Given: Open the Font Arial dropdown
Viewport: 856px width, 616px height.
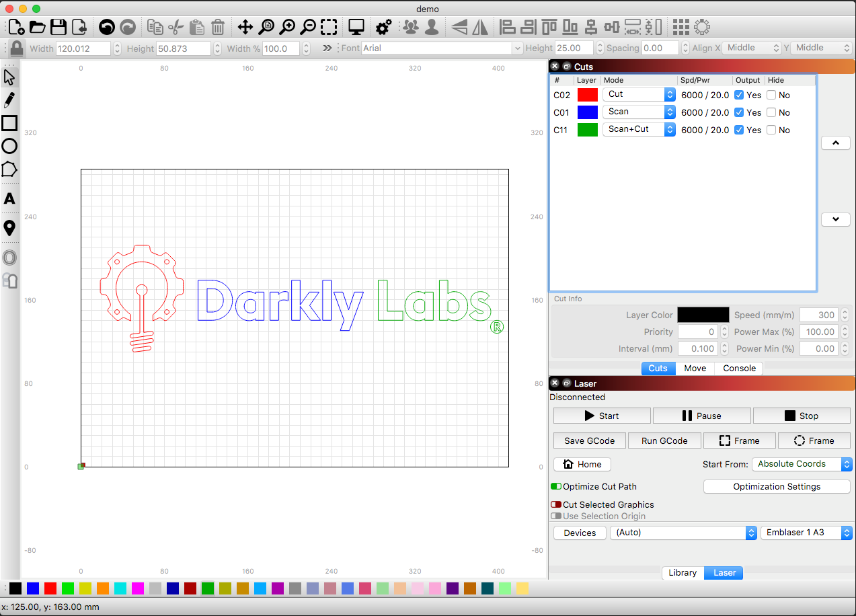Looking at the screenshot, I should click(x=442, y=48).
